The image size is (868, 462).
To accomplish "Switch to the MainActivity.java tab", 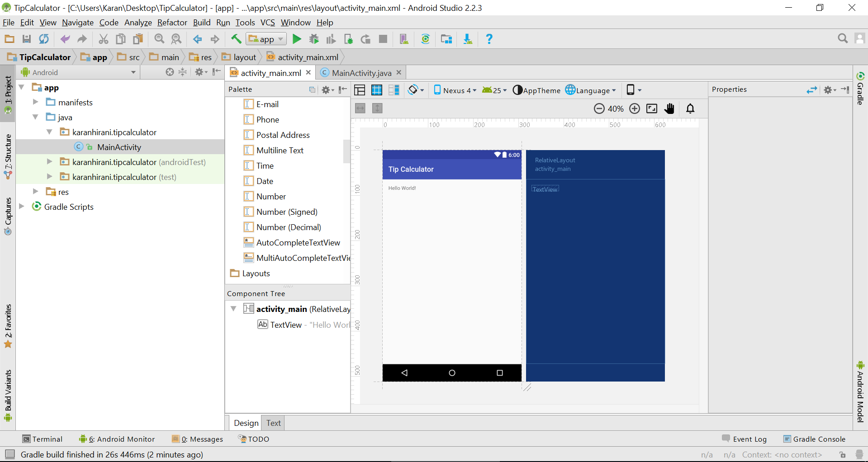I will click(x=361, y=73).
